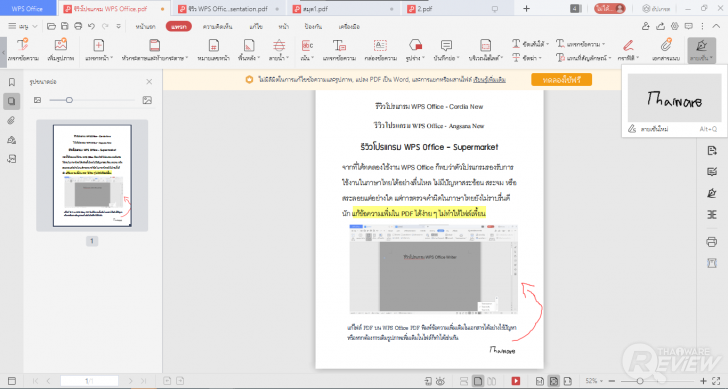Switch to the second WPS Office presentation pdf tab
This screenshot has width=728, height=389.
229,9
